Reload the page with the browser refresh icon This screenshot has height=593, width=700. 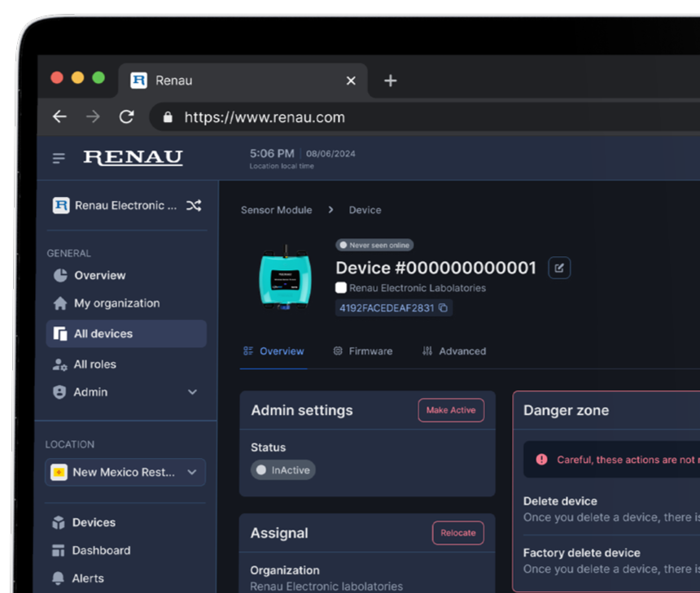(126, 117)
